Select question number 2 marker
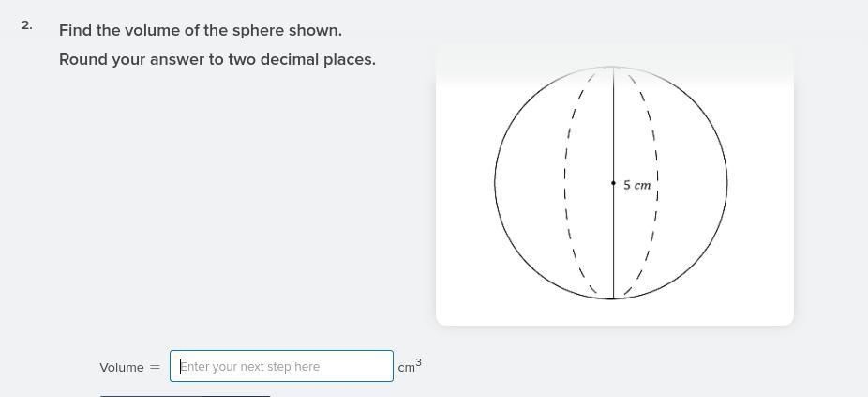 pos(26,25)
